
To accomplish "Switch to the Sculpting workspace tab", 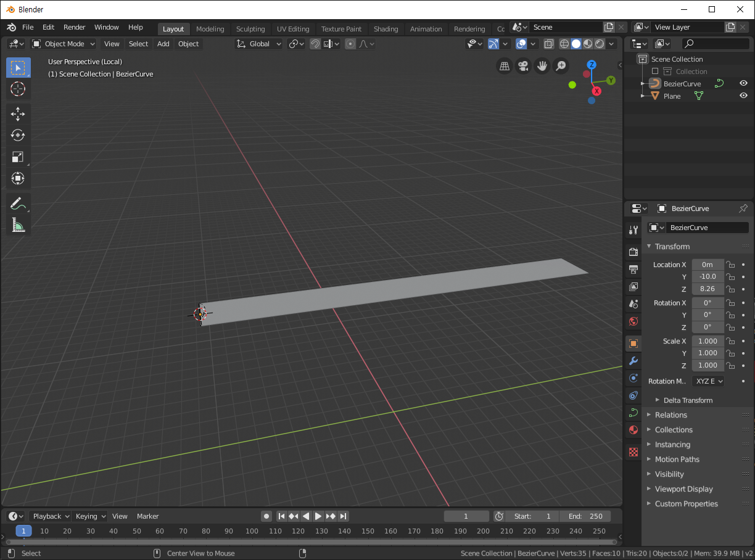I will [x=250, y=29].
